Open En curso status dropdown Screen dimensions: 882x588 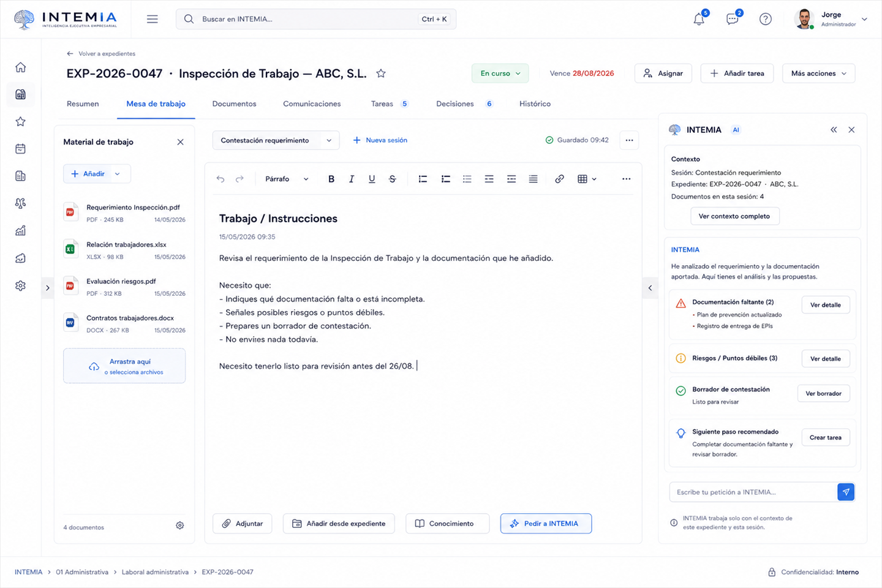click(x=500, y=73)
